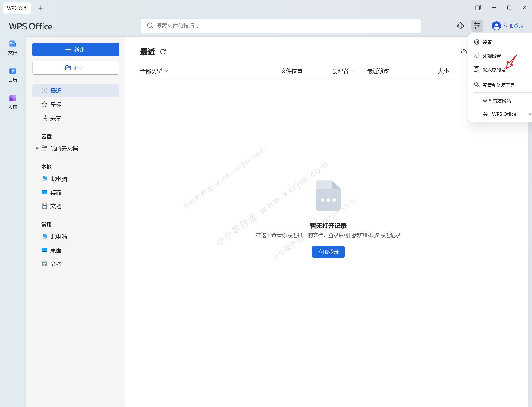
Task: Click the 大小 column header
Action: [x=443, y=71]
